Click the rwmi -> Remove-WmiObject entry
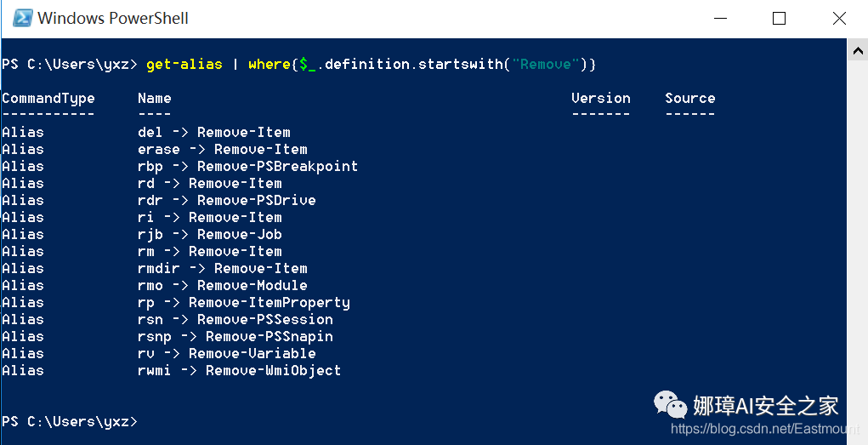The width and height of the screenshot is (868, 445). click(239, 370)
